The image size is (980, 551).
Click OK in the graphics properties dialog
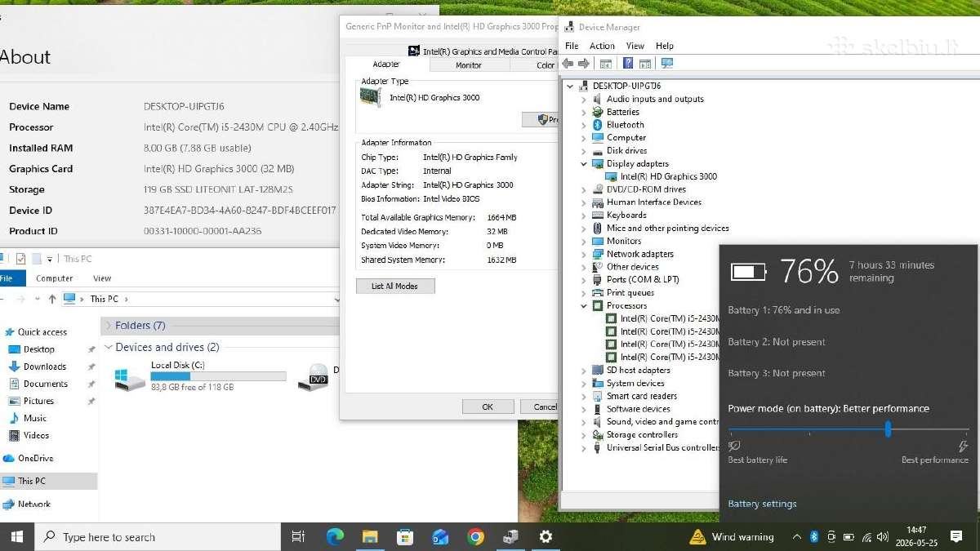(488, 407)
